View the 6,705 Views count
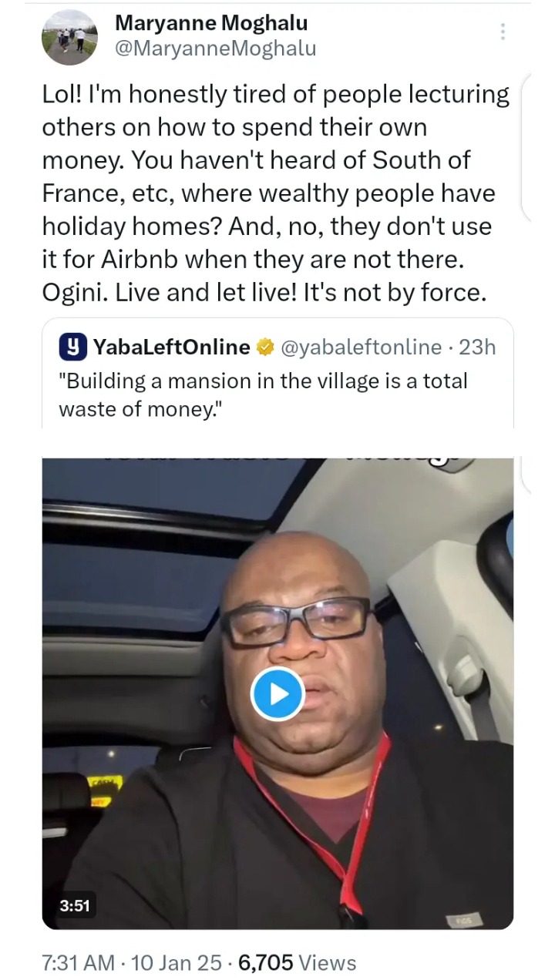The height and width of the screenshot is (980, 555). [298, 962]
